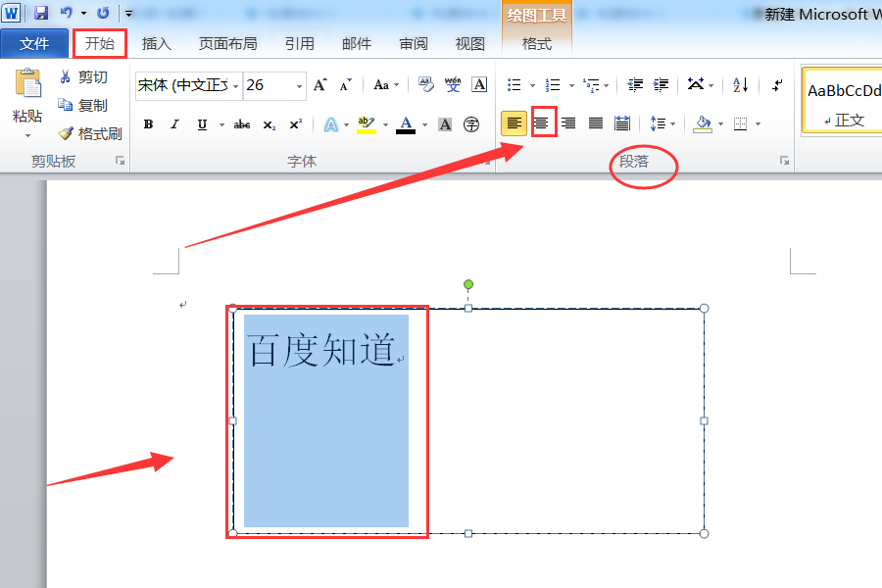The image size is (882, 588).
Task: Open Change Case Aa dropdown
Action: click(x=386, y=85)
